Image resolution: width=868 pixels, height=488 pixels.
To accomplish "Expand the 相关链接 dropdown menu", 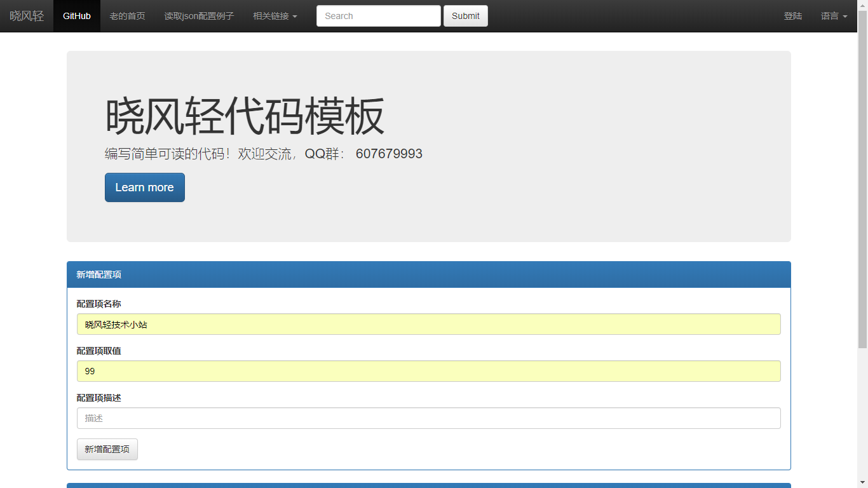I will pos(275,16).
